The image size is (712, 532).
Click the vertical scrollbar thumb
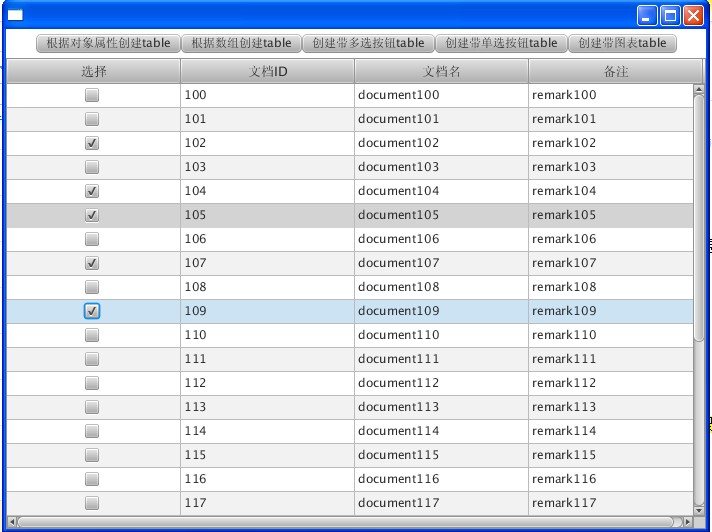(698, 218)
